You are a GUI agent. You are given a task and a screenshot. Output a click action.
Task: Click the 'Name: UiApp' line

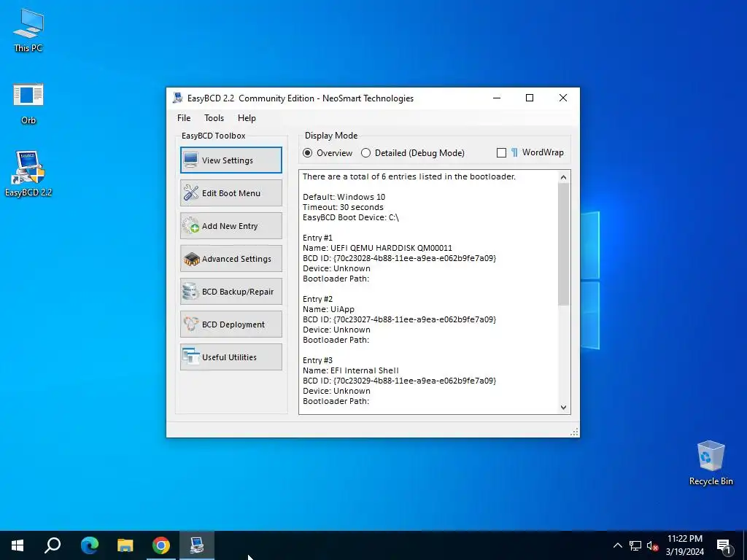pos(328,309)
